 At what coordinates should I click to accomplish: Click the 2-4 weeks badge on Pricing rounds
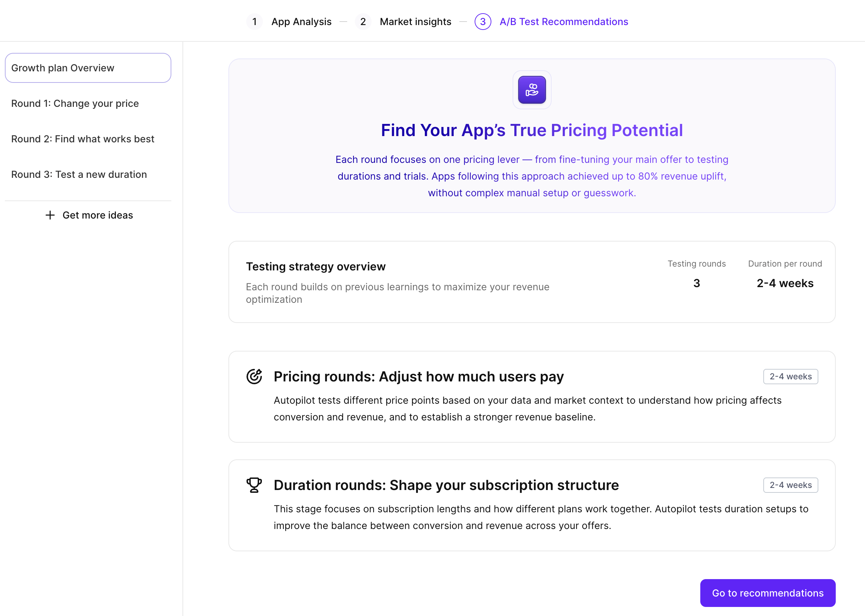[x=790, y=376]
